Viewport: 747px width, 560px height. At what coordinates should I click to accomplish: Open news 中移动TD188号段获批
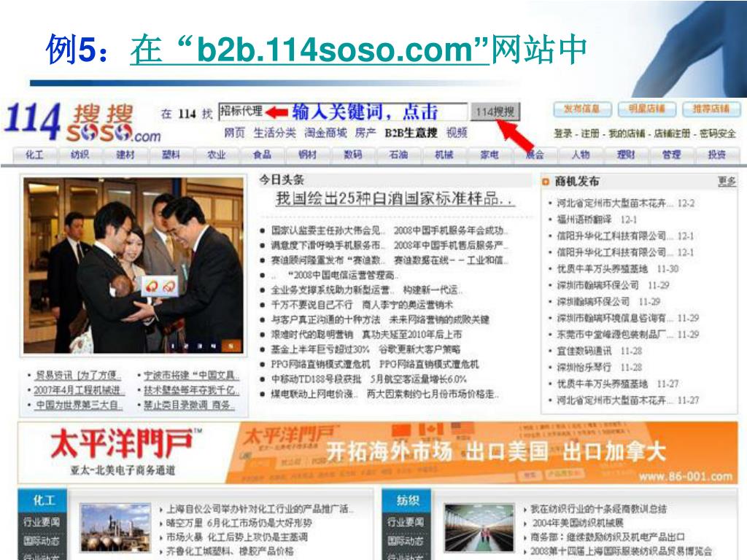(x=317, y=379)
